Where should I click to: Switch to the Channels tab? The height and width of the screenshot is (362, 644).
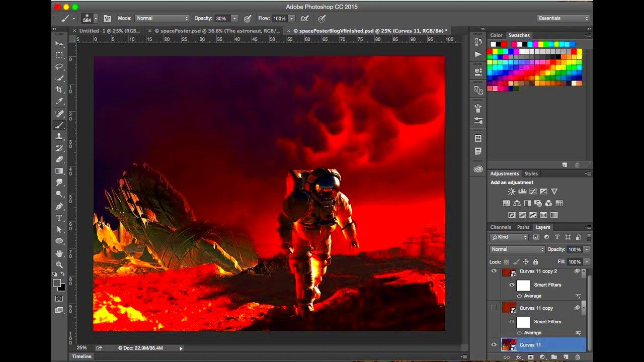point(501,227)
